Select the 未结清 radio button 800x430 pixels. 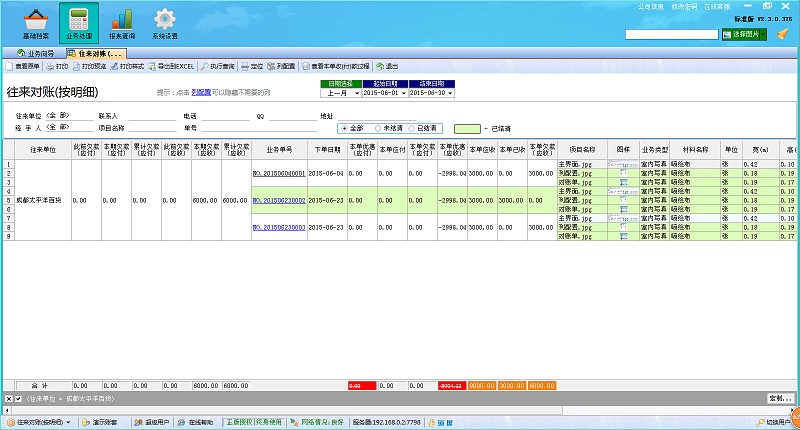tap(378, 128)
